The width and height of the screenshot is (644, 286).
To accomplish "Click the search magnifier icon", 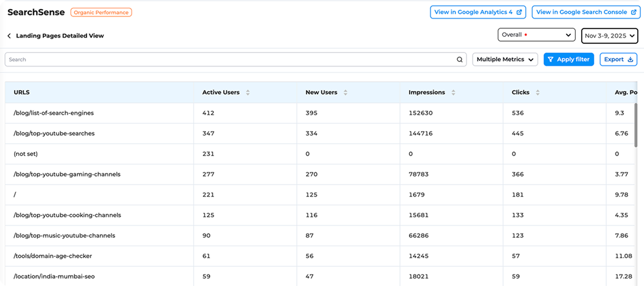I will point(460,60).
